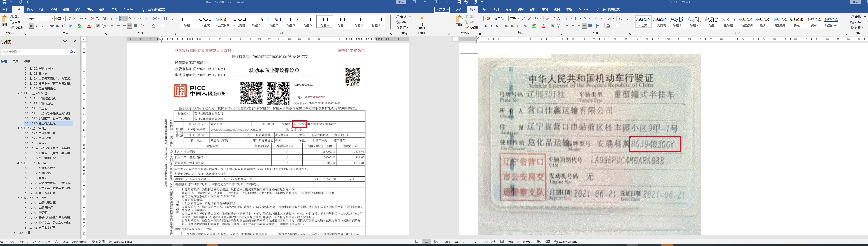Save the 佳赢-投标文件 document via the save icon
Viewport: 868px width, 246px height.
pyautogui.click(x=4, y=2)
